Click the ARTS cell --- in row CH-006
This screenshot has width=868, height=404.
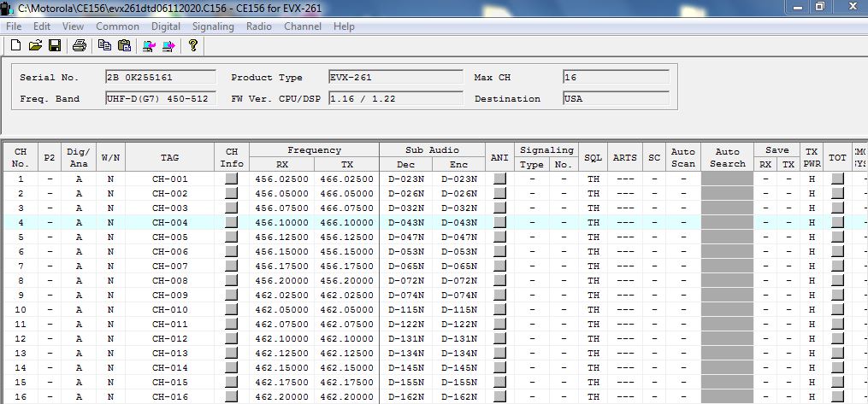[625, 251]
